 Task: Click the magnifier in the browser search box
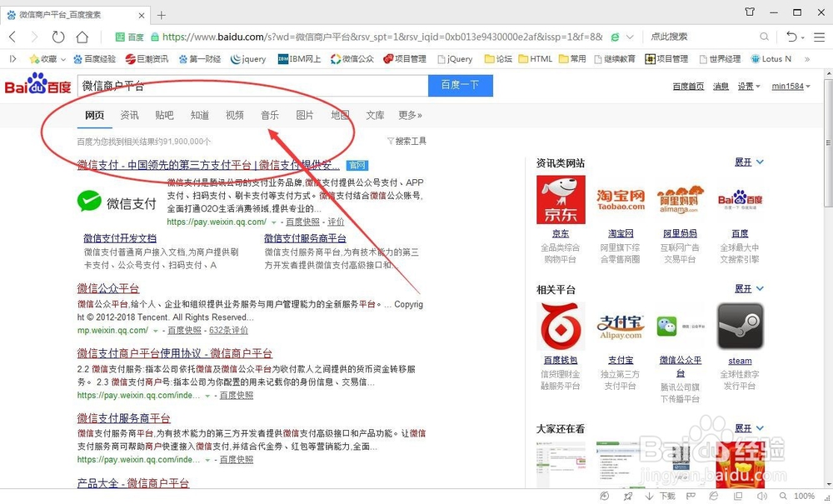pos(764,37)
